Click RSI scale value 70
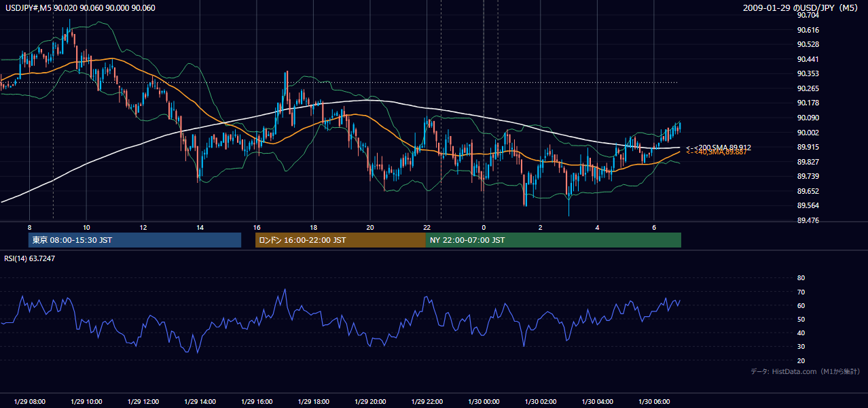 [x=801, y=292]
